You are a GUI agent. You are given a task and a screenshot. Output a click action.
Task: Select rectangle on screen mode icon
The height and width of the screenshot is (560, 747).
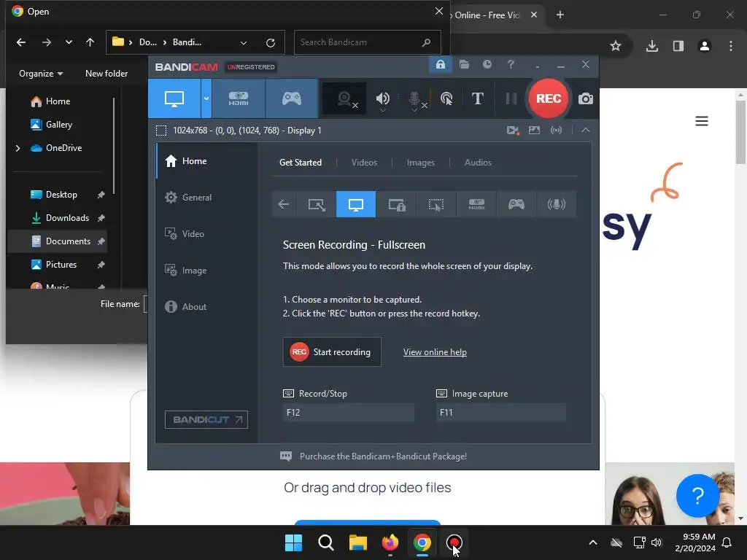[x=317, y=204]
